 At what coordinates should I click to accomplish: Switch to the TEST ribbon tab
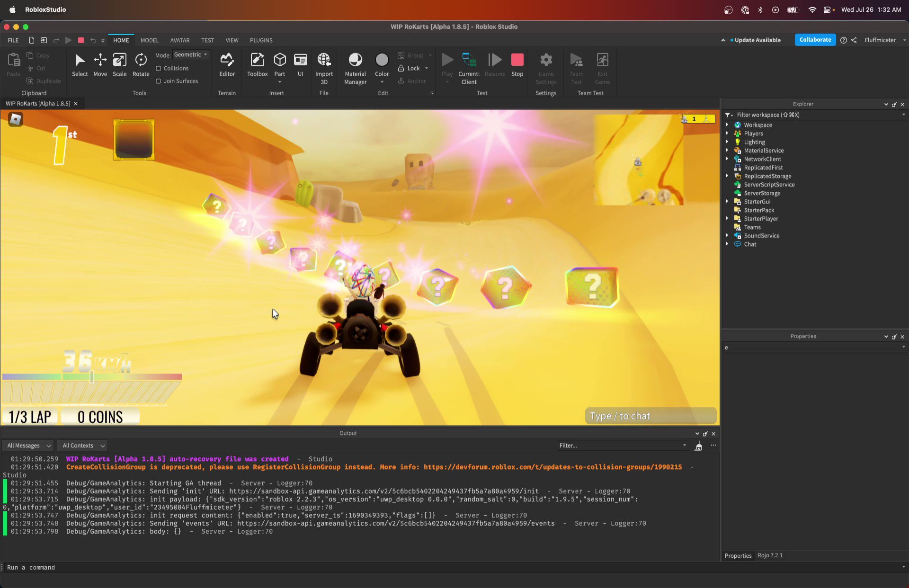(207, 40)
